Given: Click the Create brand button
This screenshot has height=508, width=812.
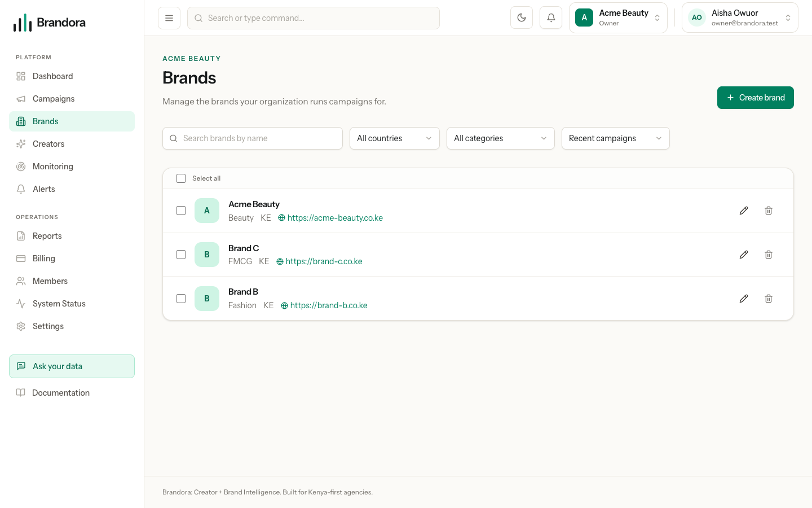Looking at the screenshot, I should click(756, 98).
